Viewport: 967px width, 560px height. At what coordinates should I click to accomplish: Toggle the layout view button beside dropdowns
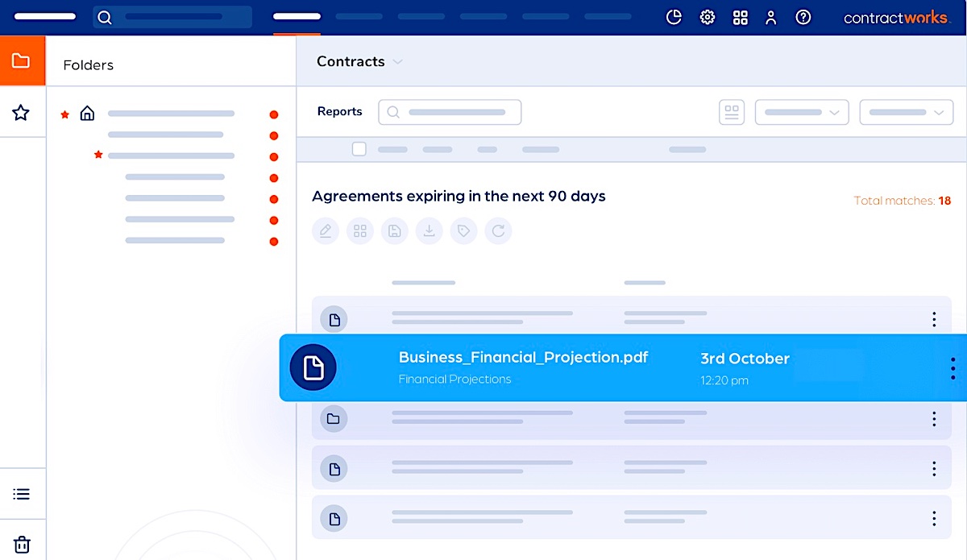pyautogui.click(x=732, y=112)
